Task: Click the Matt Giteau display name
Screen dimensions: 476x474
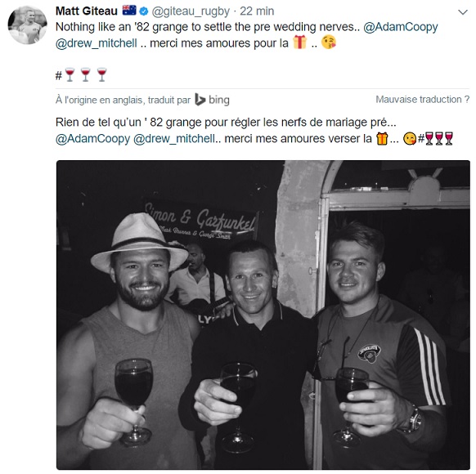Action: pyautogui.click(x=87, y=11)
